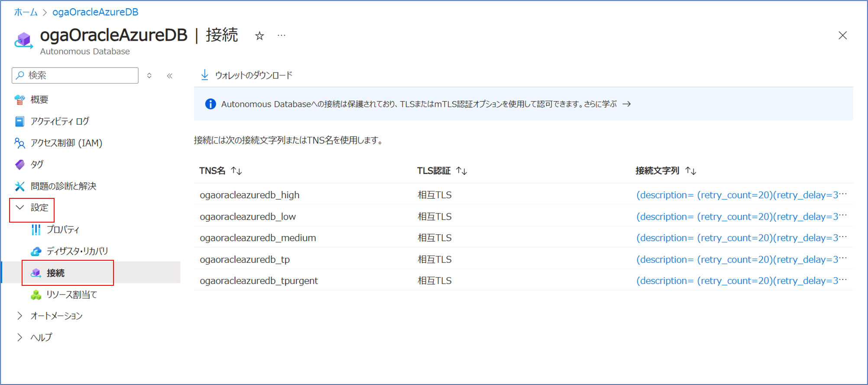Open 問題の診断と解決
868x385 pixels.
click(63, 186)
